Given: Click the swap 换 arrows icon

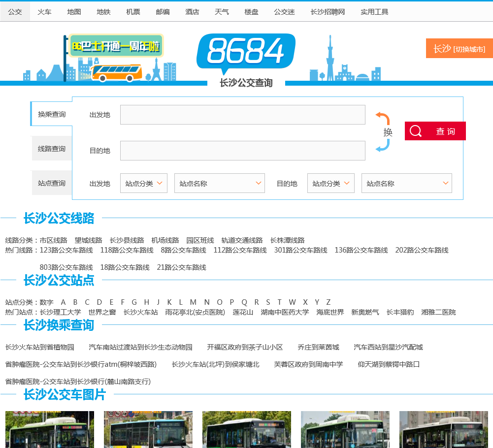Looking at the screenshot, I should pyautogui.click(x=383, y=132).
